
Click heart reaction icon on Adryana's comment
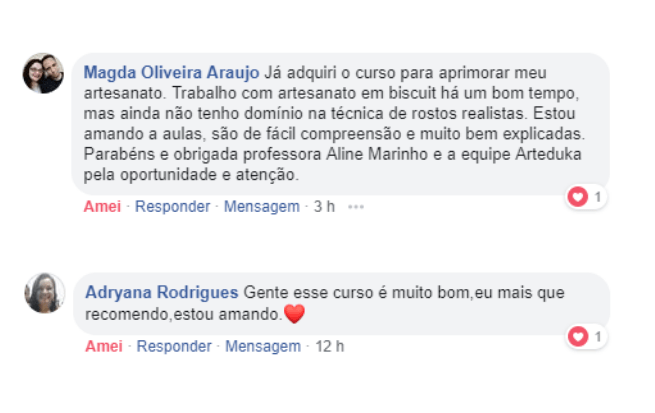578,337
